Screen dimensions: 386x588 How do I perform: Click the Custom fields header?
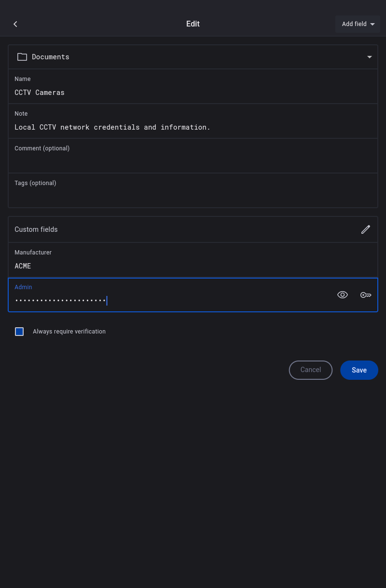click(36, 229)
